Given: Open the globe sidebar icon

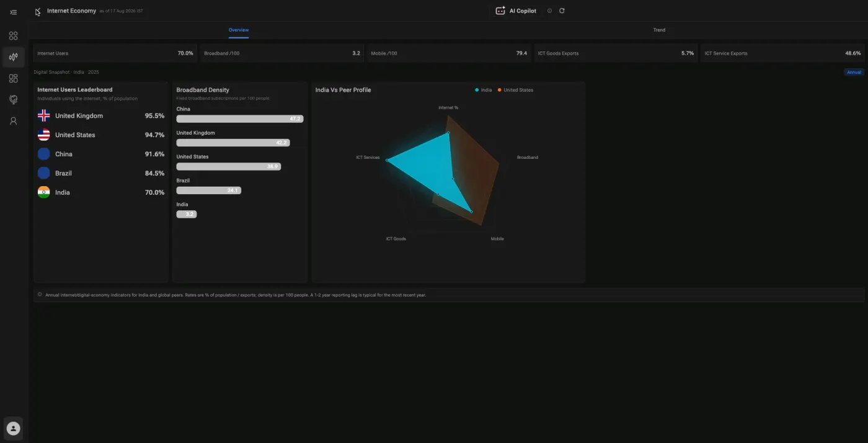Looking at the screenshot, I should click(x=13, y=99).
